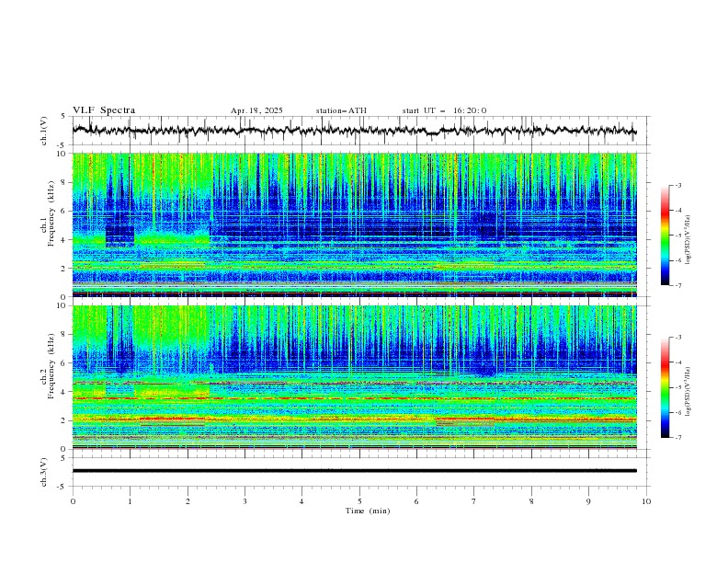The width and height of the screenshot is (728, 563).
Task: Click the time axis tick label "7"
Action: click(x=474, y=501)
